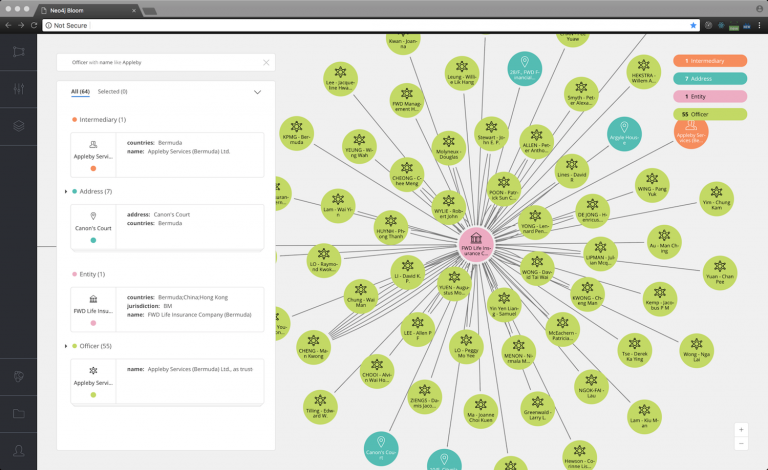Go back with browser back arrow
This screenshot has height=470, width=768.
[8, 25]
